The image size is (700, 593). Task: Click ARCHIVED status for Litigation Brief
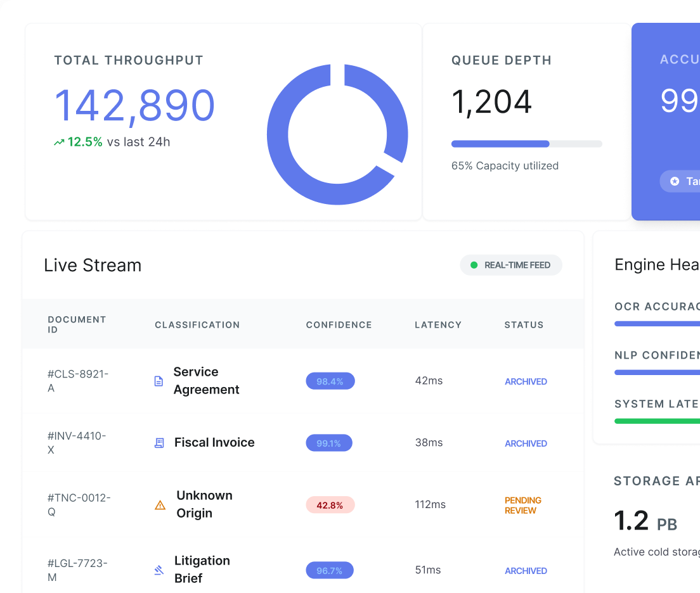[526, 571]
